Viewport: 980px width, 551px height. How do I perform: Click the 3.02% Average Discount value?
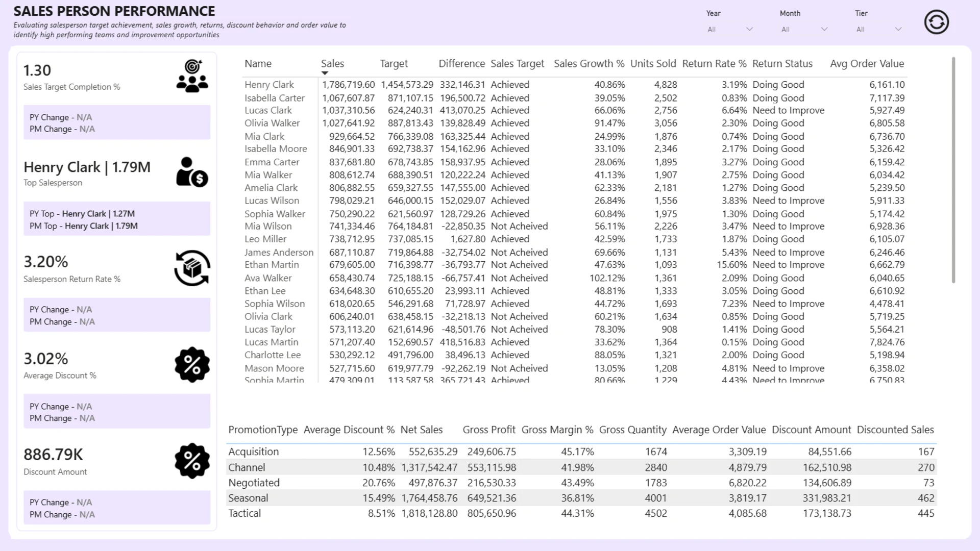coord(45,359)
